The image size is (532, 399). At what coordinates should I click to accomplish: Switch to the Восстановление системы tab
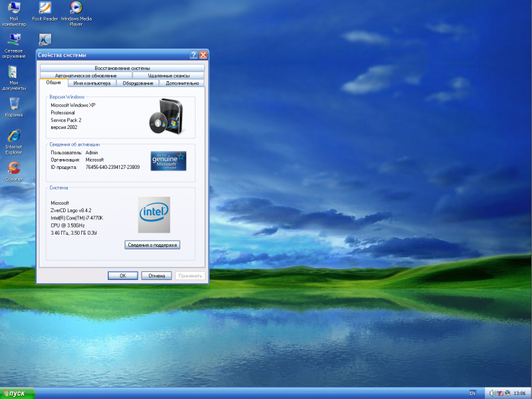122,68
